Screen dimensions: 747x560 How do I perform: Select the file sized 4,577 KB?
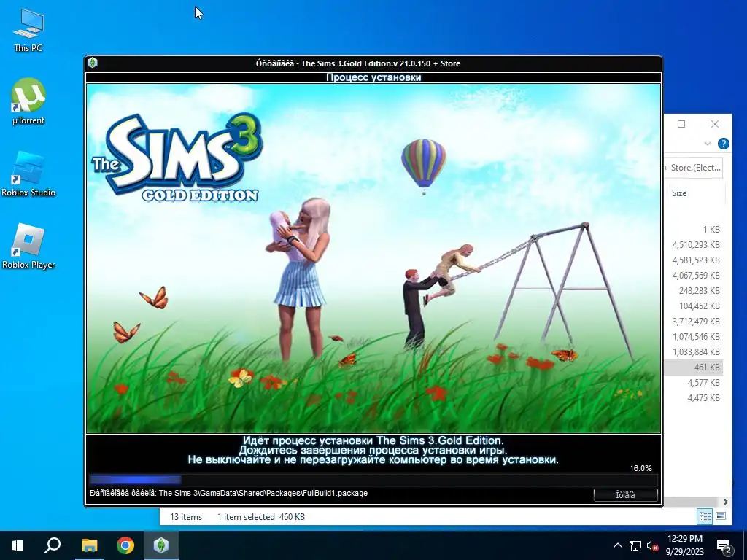coord(694,382)
